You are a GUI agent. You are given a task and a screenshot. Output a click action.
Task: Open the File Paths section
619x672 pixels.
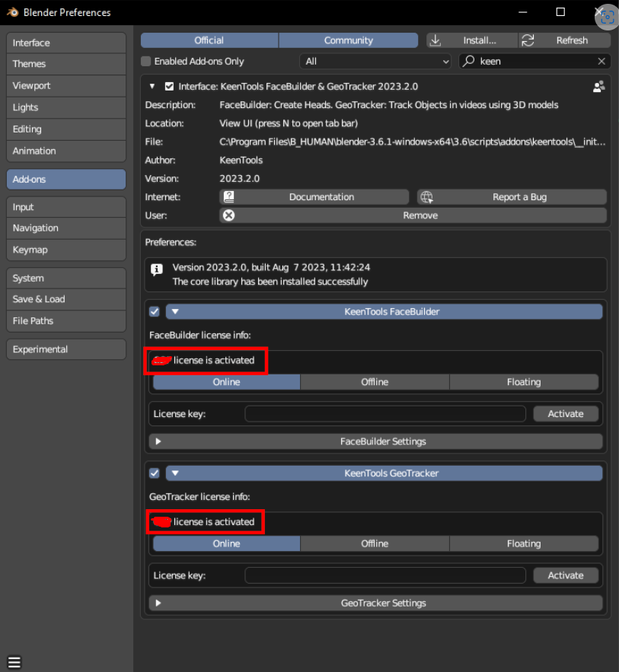66,321
